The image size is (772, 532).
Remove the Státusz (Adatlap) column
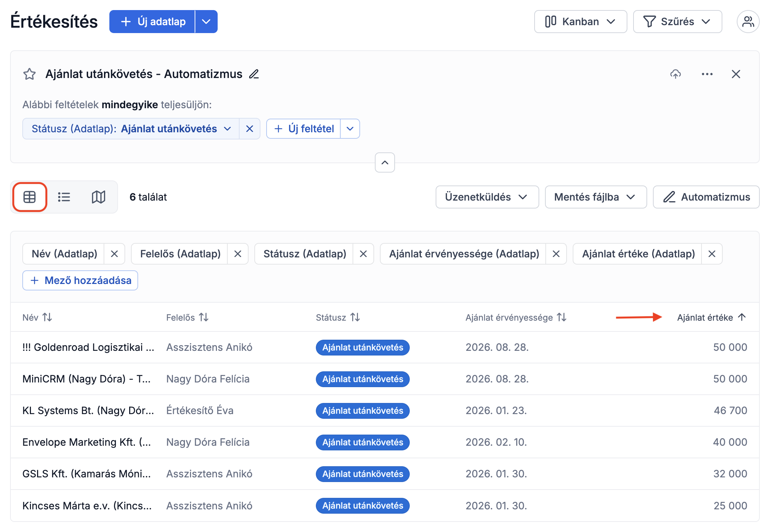tap(363, 254)
